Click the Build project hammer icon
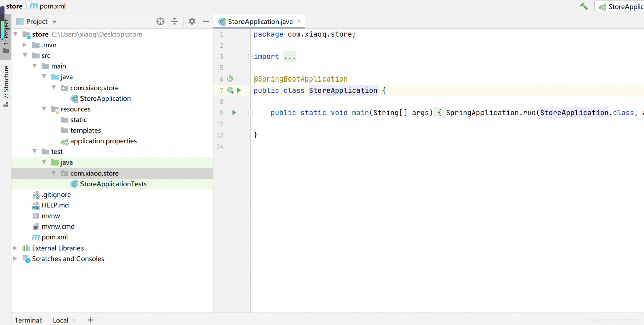Screen dimensions: 644x325 click(584, 6)
